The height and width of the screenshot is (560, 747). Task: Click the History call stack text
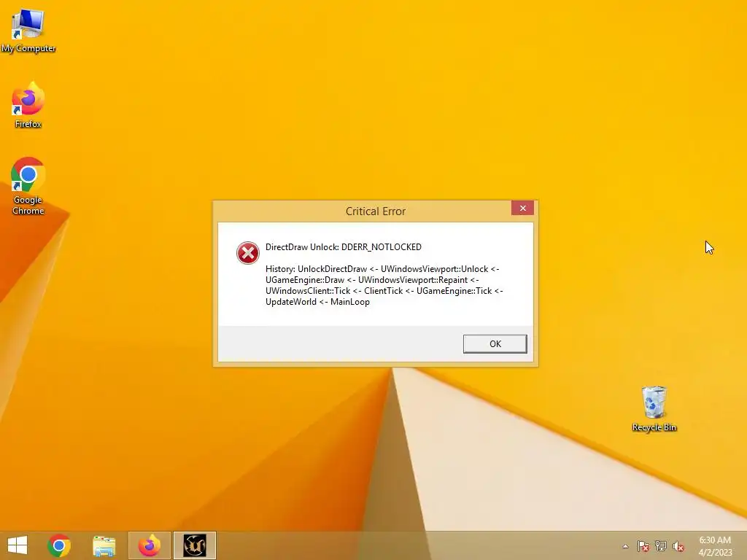(x=384, y=285)
